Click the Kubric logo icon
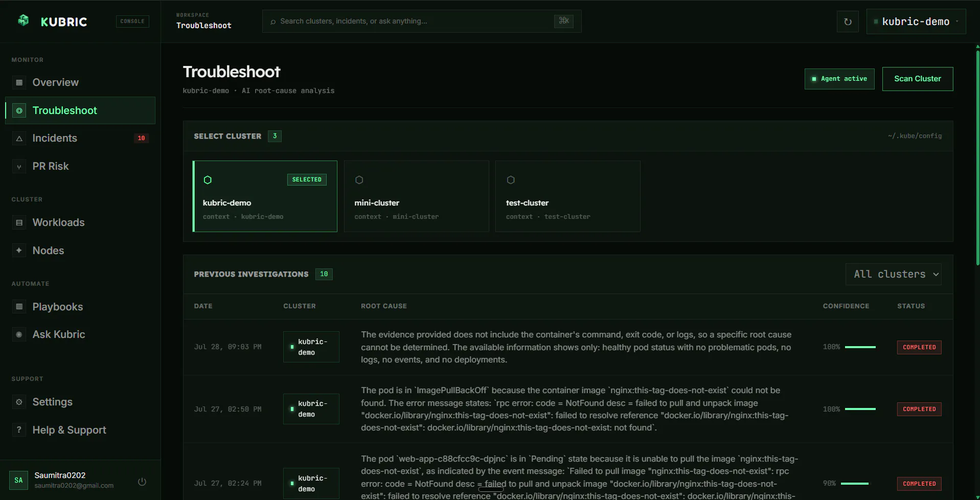This screenshot has width=980, height=500. click(24, 20)
